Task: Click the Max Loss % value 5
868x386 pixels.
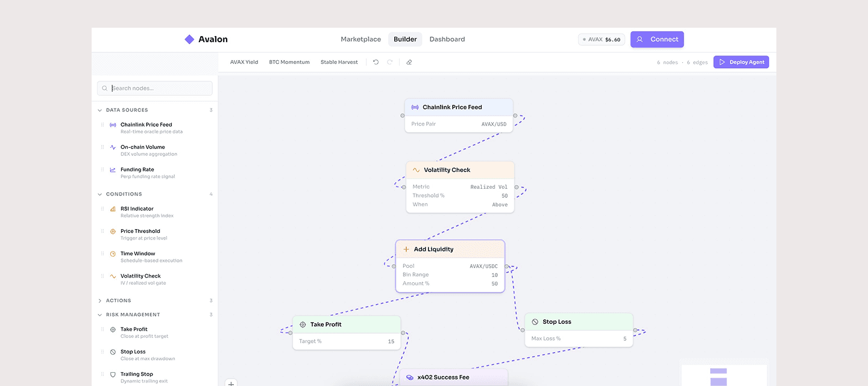Action: [624, 339]
